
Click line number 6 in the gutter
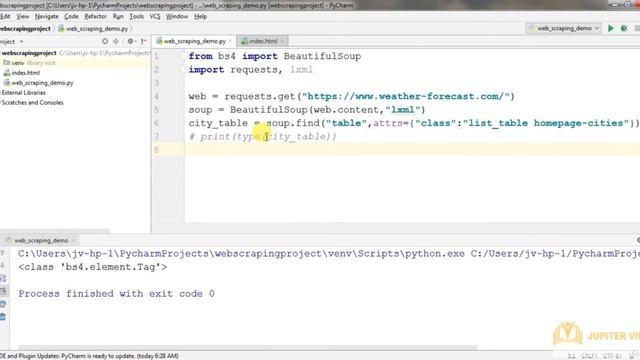156,123
